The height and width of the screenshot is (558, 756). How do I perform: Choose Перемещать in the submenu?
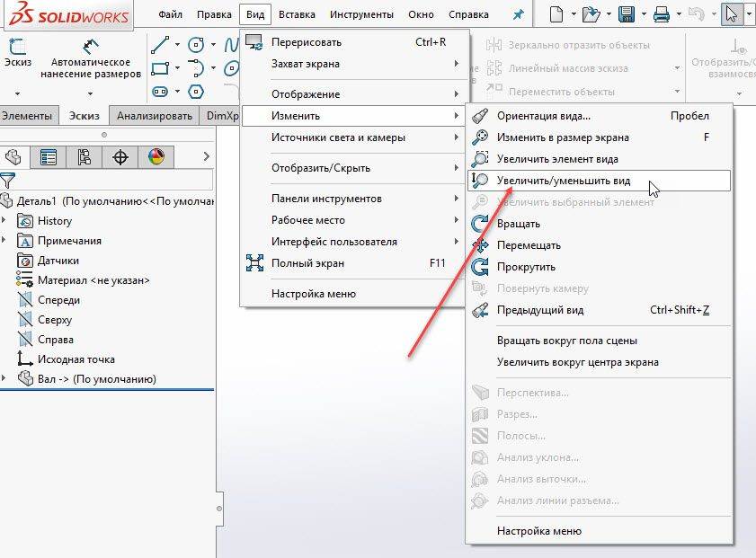coord(600,245)
